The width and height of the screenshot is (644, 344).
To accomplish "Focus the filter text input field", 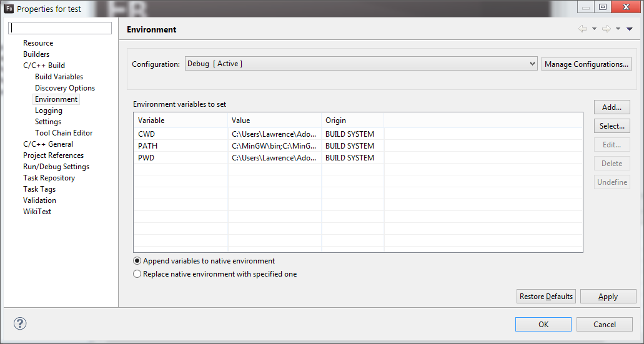I will point(60,28).
